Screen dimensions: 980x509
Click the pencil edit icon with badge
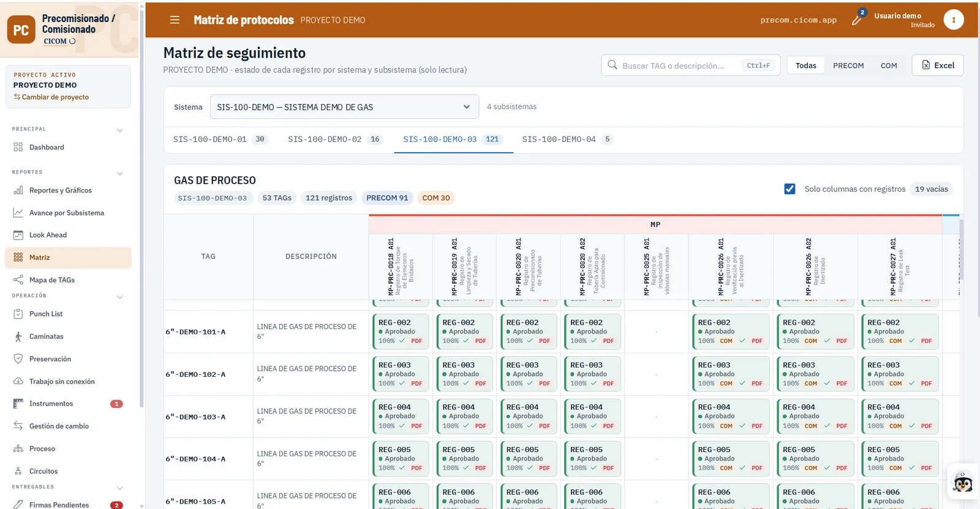857,20
